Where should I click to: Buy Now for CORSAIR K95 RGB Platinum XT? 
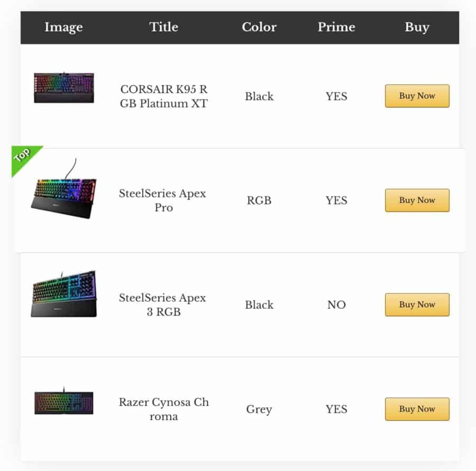coord(417,96)
